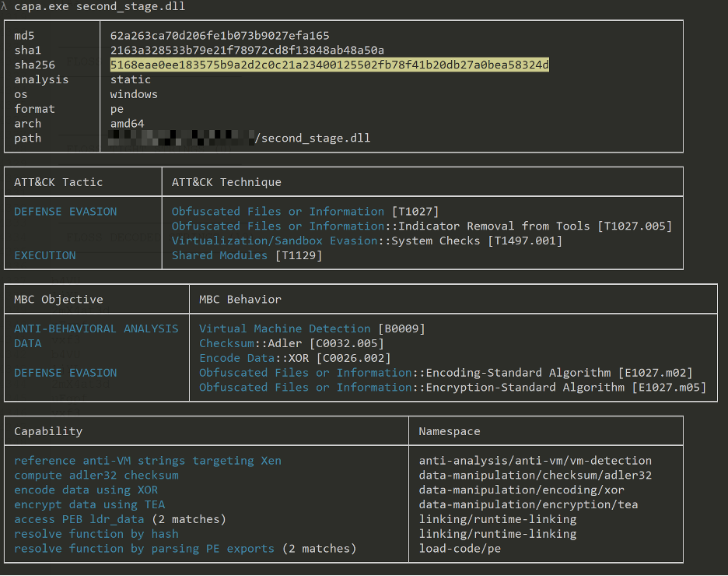Click the 'DATA' MBC objective
728x576 pixels.
(x=28, y=343)
